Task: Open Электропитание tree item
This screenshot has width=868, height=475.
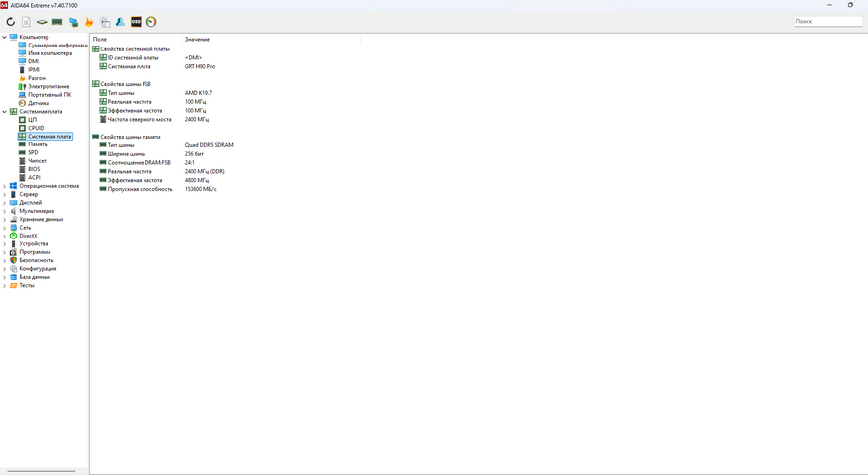Action: tap(48, 86)
